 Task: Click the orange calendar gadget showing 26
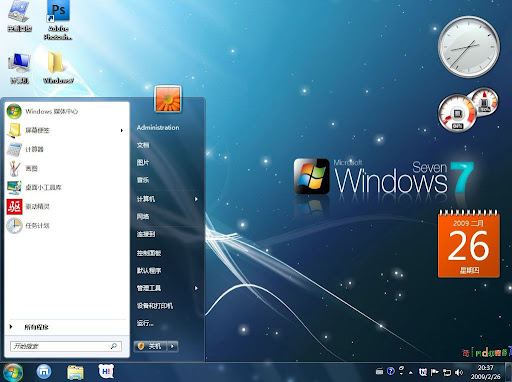(469, 244)
